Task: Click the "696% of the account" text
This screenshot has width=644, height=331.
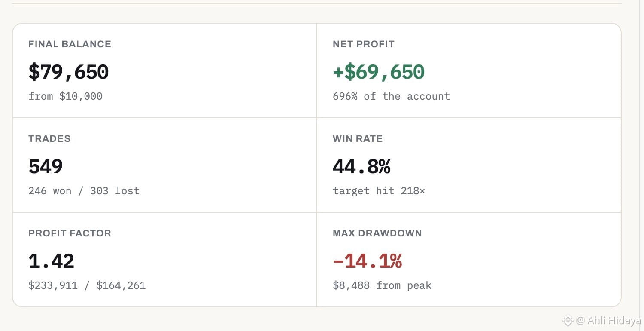Action: [391, 96]
